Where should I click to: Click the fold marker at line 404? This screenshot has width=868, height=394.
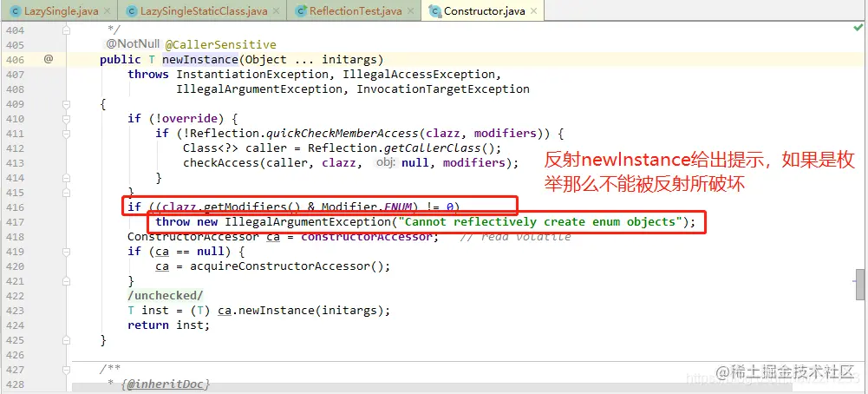67,30
